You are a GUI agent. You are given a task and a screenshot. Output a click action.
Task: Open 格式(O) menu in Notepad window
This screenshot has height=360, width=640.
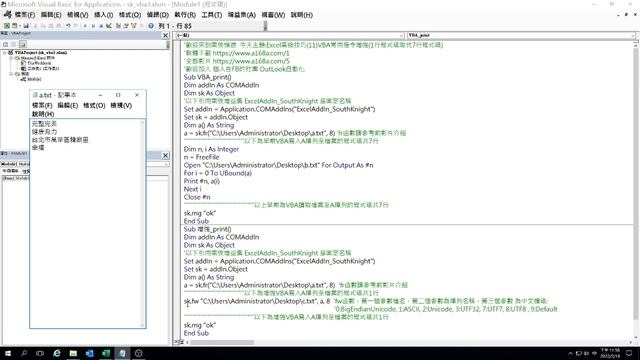tap(94, 105)
